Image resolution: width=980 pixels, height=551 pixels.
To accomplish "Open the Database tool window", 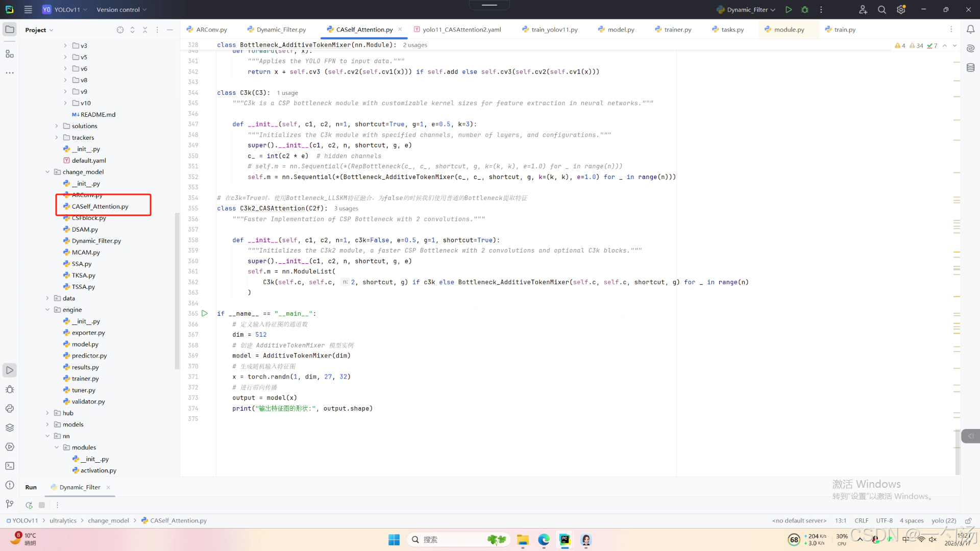I will [970, 67].
